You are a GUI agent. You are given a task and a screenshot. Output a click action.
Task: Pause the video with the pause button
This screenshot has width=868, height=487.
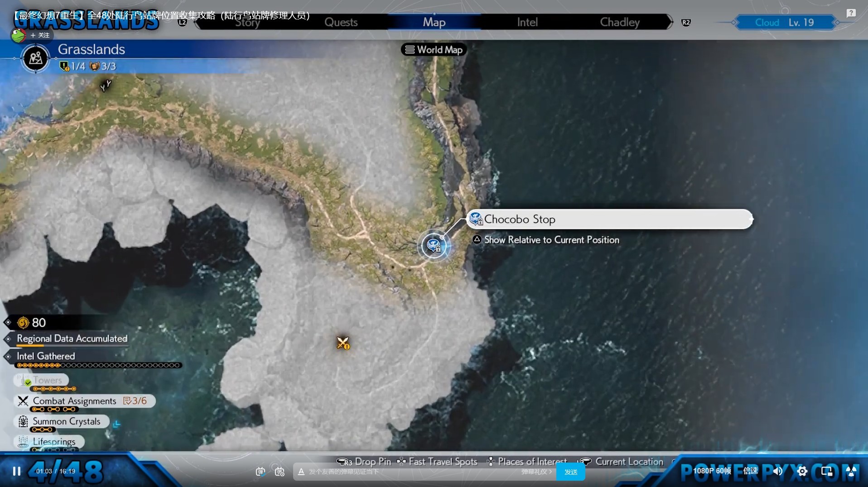coord(17,471)
